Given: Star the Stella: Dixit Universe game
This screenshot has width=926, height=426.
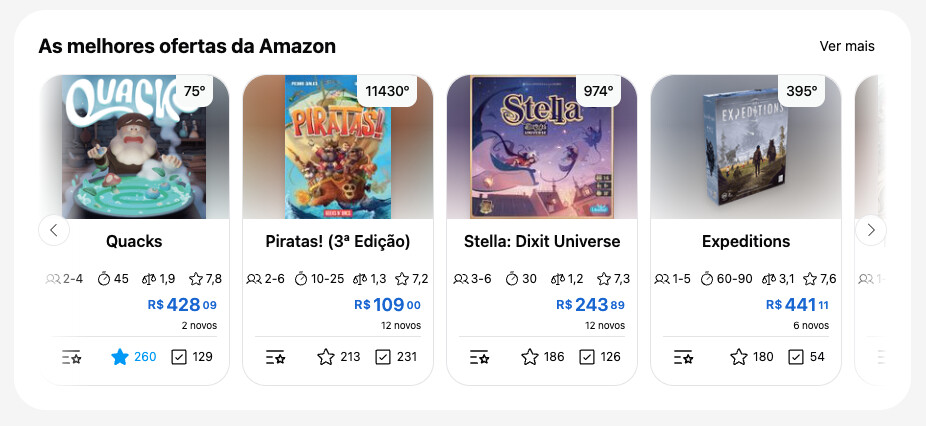Looking at the screenshot, I should [530, 357].
